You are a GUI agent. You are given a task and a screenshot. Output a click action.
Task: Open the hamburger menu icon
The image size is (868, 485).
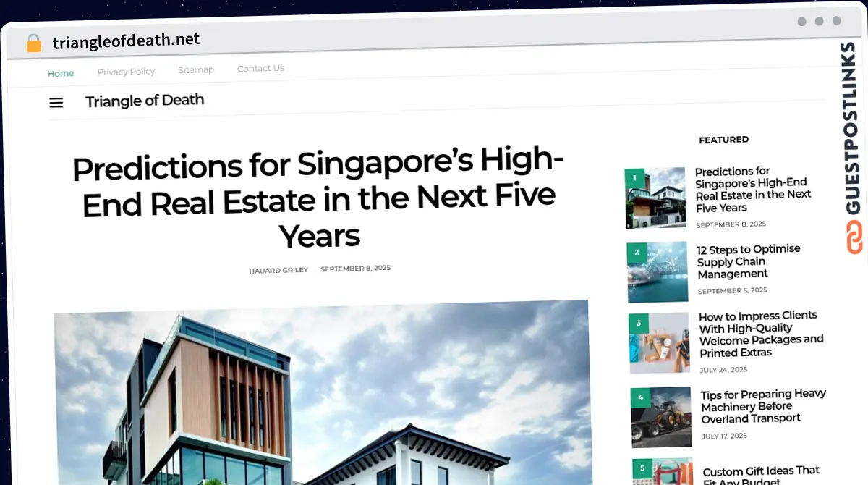pos(56,103)
